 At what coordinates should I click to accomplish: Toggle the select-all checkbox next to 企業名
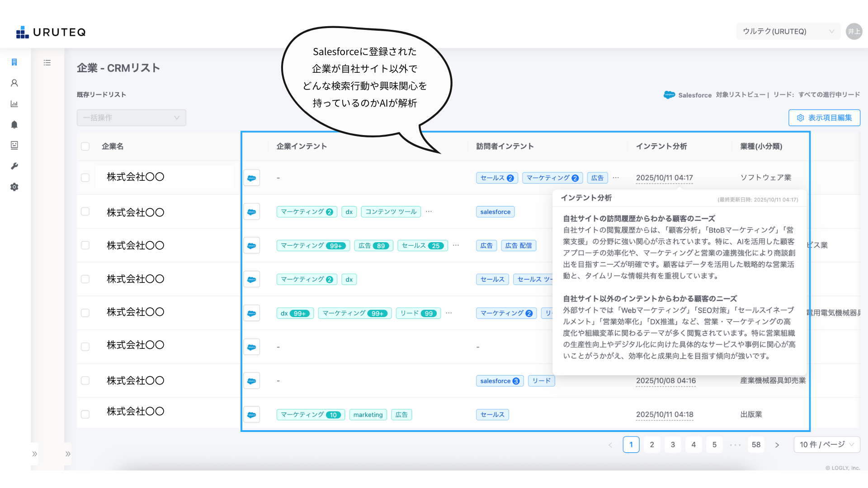[85, 146]
